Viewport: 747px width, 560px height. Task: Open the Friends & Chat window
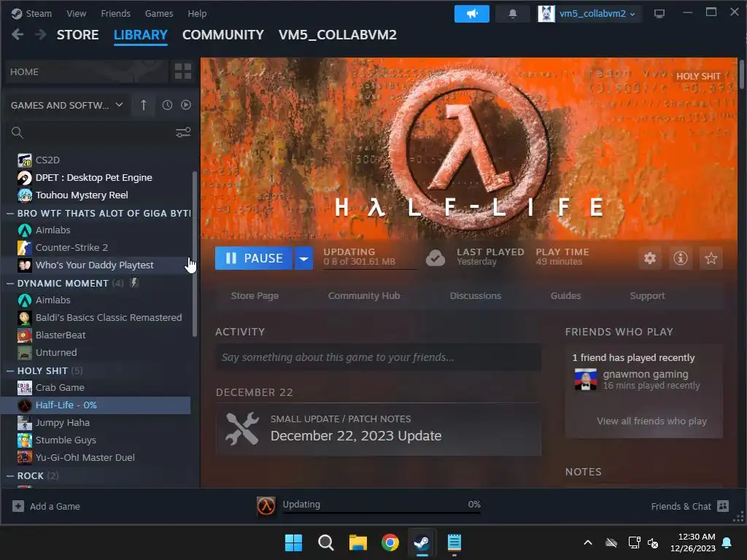click(x=689, y=506)
